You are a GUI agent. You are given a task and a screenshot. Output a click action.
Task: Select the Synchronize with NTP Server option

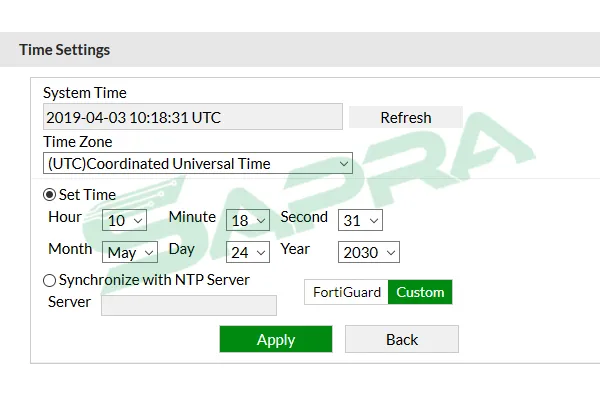click(49, 281)
